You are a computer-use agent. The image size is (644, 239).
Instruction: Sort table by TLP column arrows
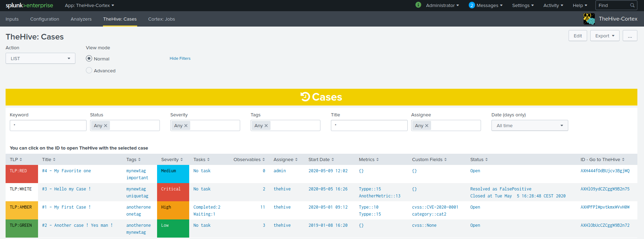click(21, 159)
